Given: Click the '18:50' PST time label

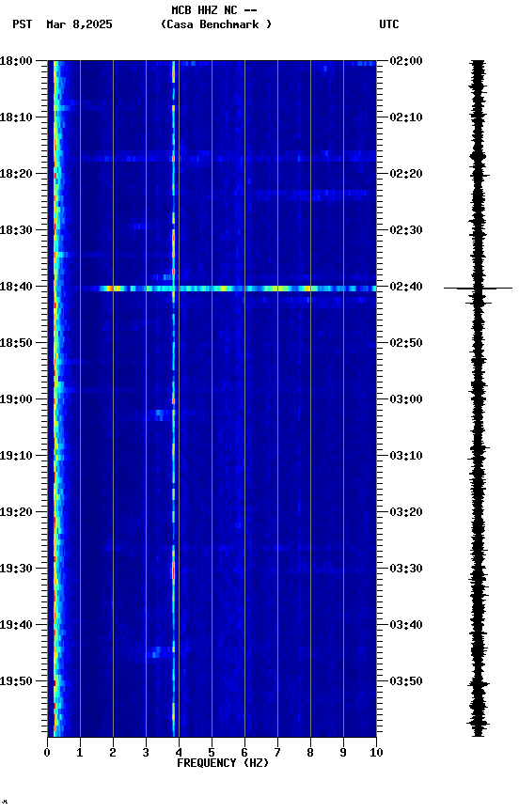Looking at the screenshot, I should pos(16,343).
